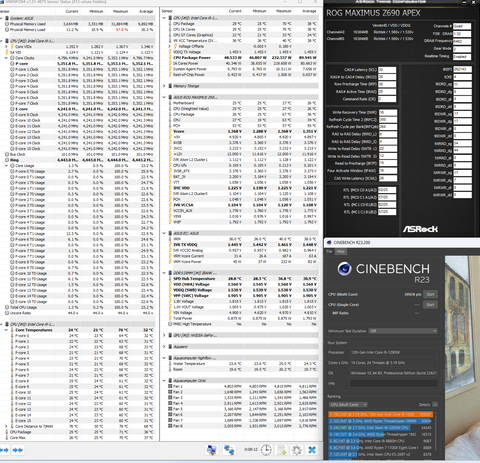Click PMIC High Temperature sensor icon

coord(170,324)
